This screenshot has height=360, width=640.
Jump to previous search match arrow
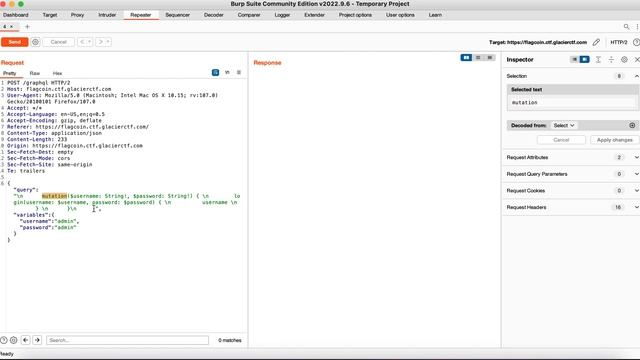click(x=25, y=340)
